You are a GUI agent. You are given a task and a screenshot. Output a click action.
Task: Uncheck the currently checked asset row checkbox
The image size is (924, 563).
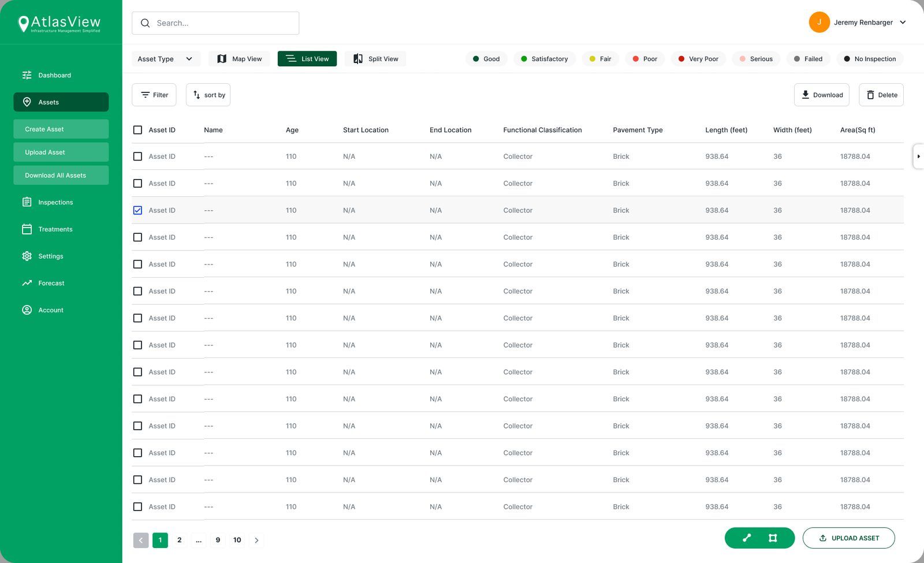coord(137,210)
